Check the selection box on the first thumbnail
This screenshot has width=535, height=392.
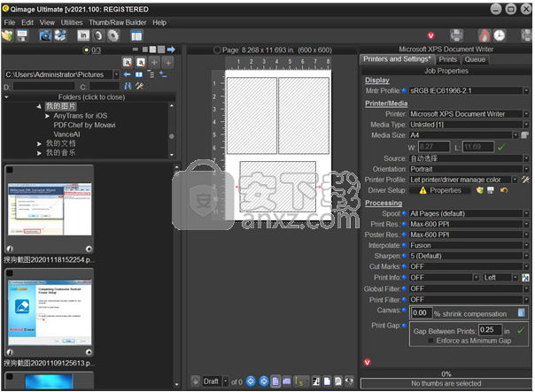pos(10,169)
